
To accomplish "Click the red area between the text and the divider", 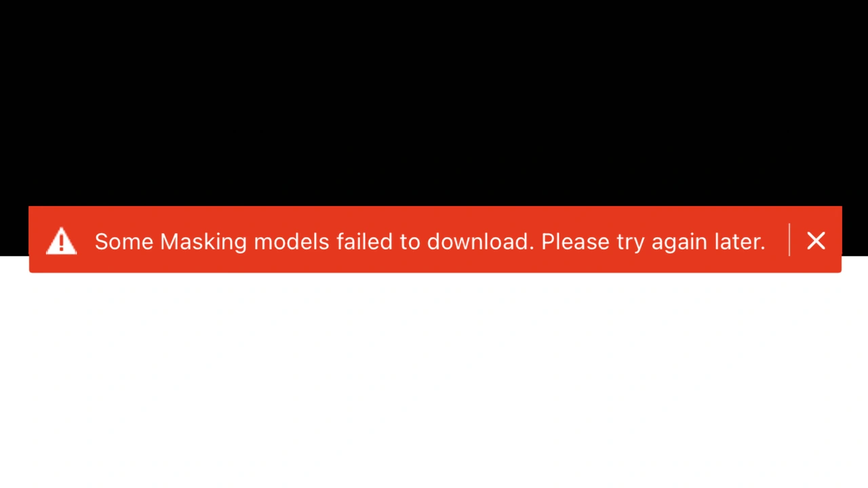I will click(777, 240).
